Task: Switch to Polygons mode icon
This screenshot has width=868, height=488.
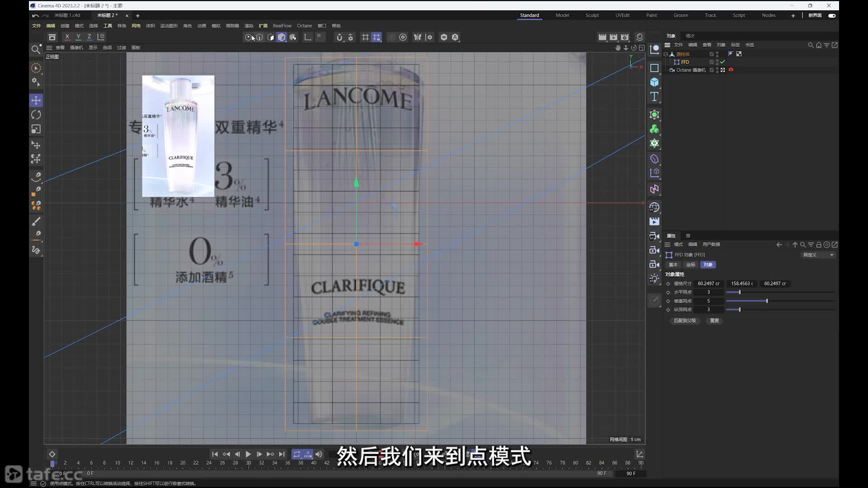Action: coord(270,38)
